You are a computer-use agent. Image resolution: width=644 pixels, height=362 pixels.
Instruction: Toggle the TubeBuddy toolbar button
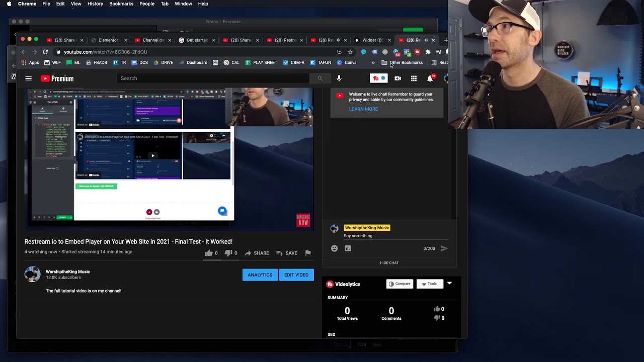(379, 78)
